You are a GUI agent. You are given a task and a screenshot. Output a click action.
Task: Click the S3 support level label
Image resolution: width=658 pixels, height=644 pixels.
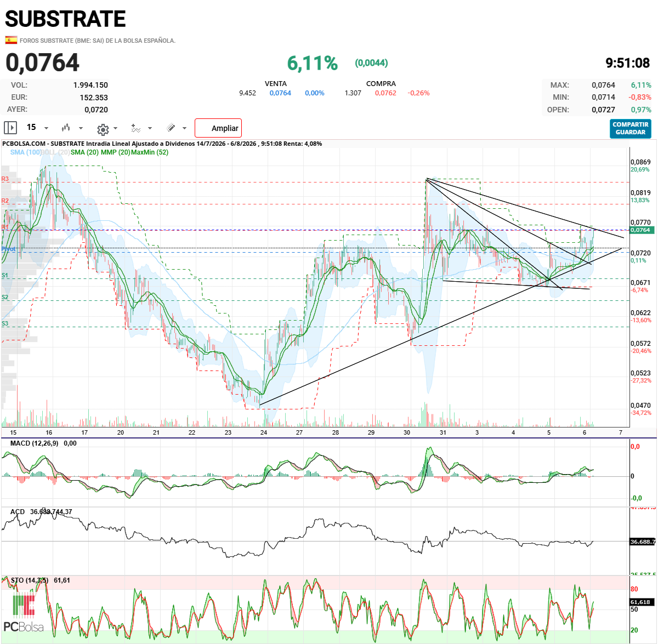tap(5, 324)
